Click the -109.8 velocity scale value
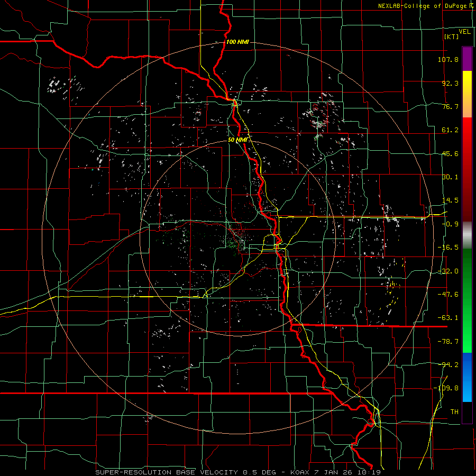 point(446,388)
